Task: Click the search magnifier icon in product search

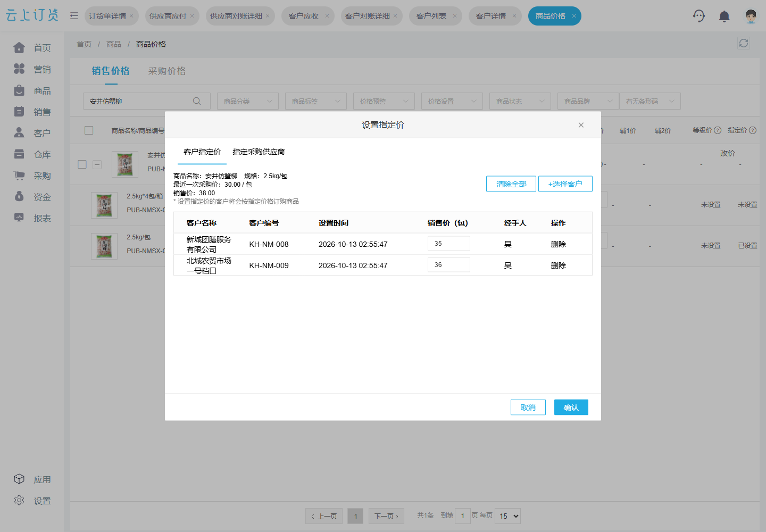Action: 197,101
